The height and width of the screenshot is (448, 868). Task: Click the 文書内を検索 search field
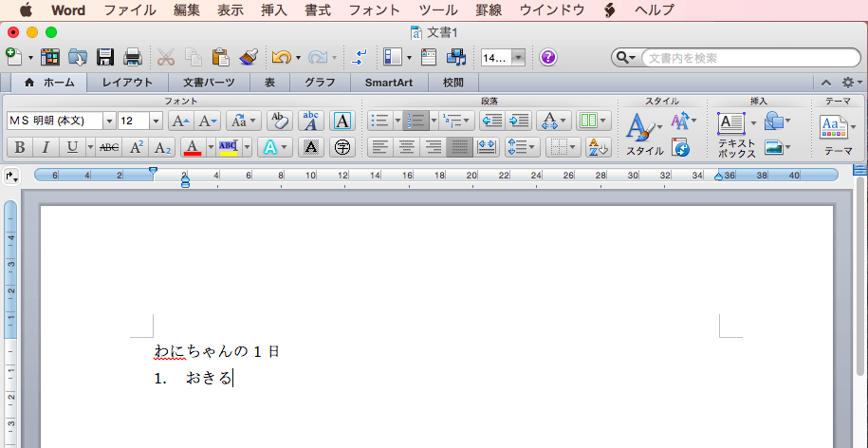[749, 58]
